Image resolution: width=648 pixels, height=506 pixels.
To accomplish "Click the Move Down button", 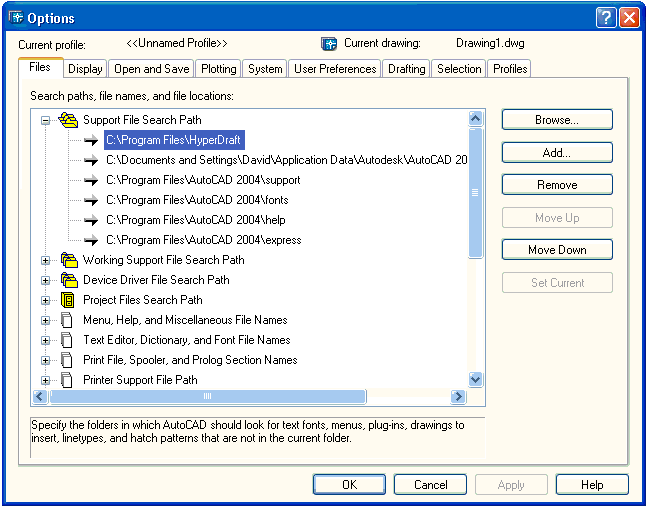I will (x=557, y=250).
